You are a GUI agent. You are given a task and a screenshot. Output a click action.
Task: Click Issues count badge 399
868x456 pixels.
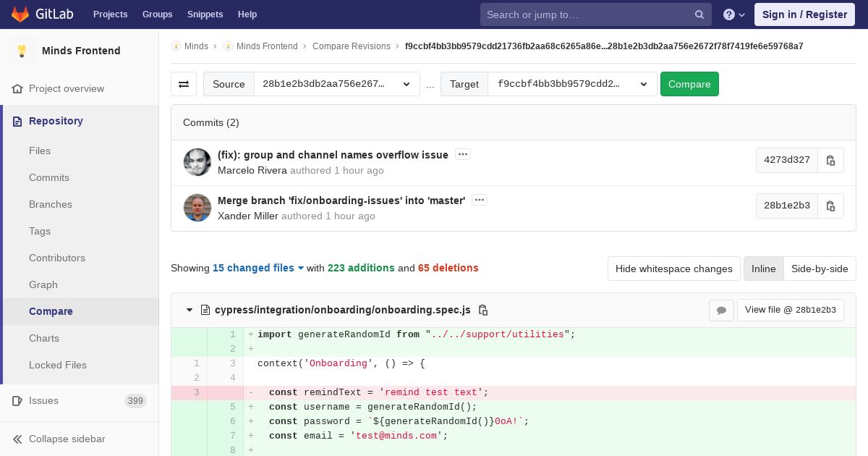click(x=135, y=401)
